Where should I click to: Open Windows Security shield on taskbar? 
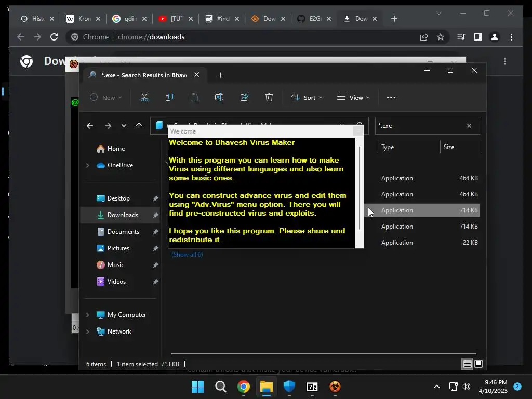[289, 387]
